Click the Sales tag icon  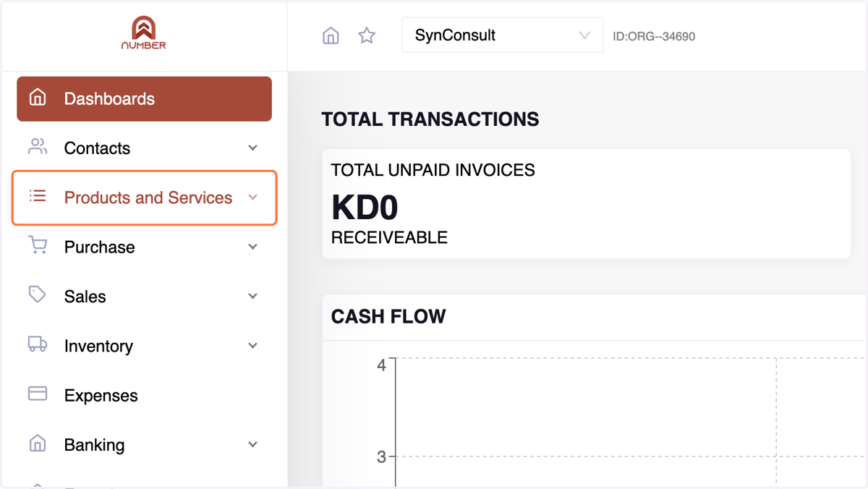(38, 295)
